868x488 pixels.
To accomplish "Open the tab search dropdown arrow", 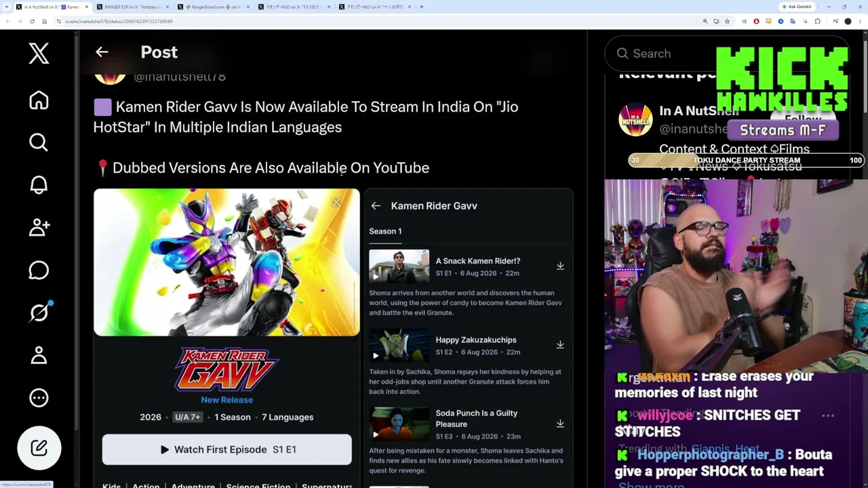I will click(x=7, y=7).
